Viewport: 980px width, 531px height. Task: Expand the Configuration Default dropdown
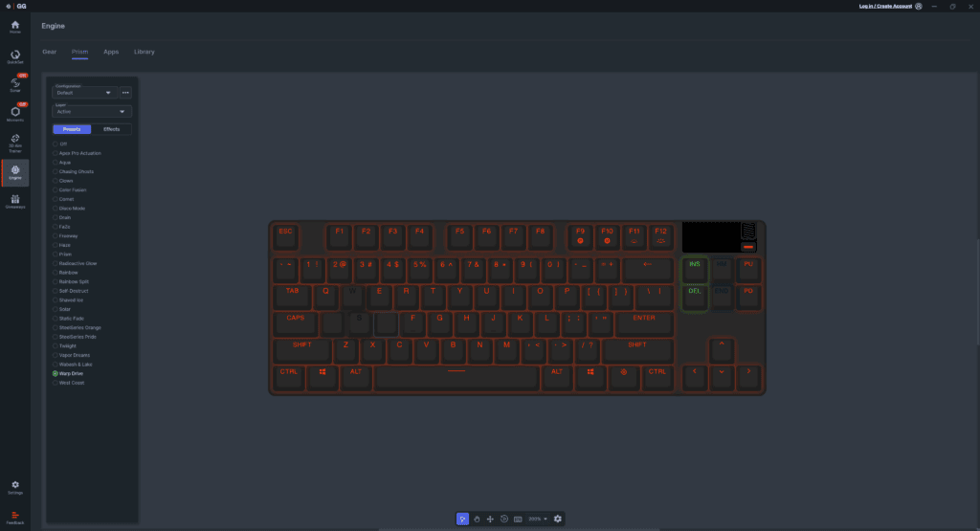(84, 93)
